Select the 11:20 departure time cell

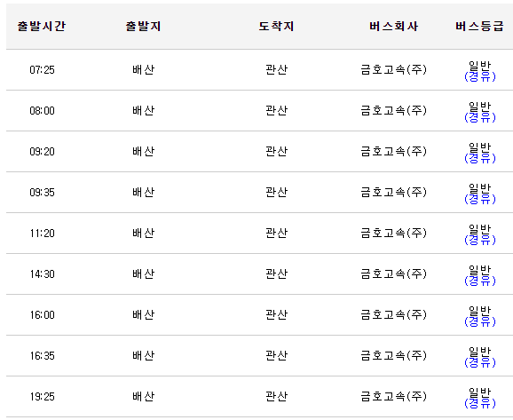tap(43, 233)
